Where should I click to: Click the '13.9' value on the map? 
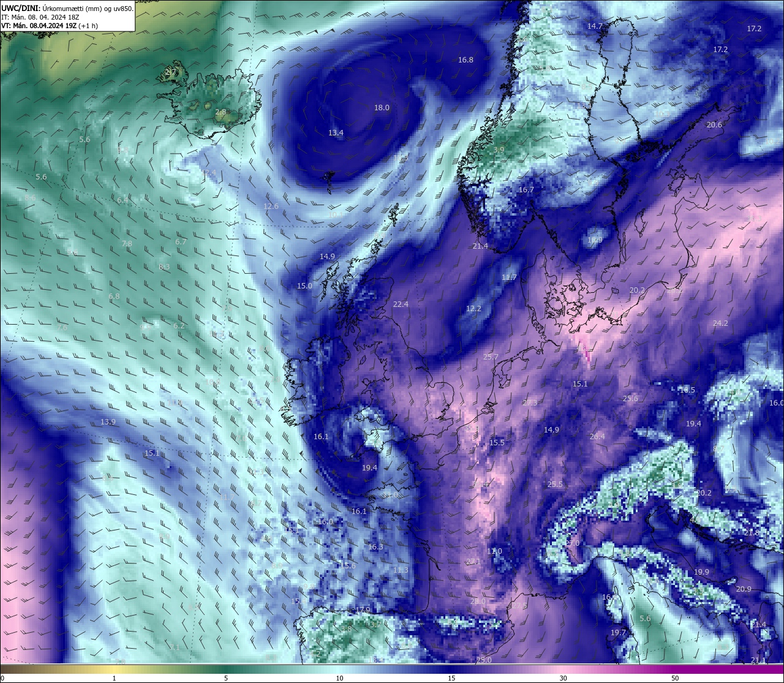(x=108, y=421)
